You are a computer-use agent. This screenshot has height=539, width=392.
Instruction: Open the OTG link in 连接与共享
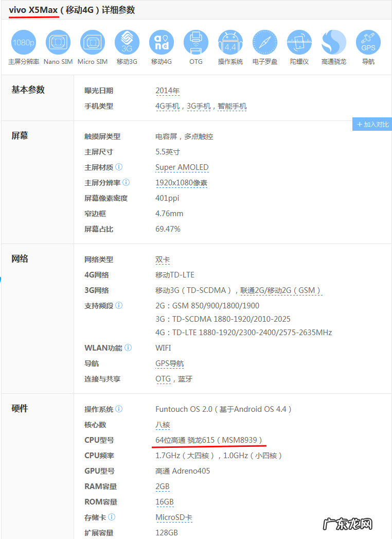coord(163,379)
